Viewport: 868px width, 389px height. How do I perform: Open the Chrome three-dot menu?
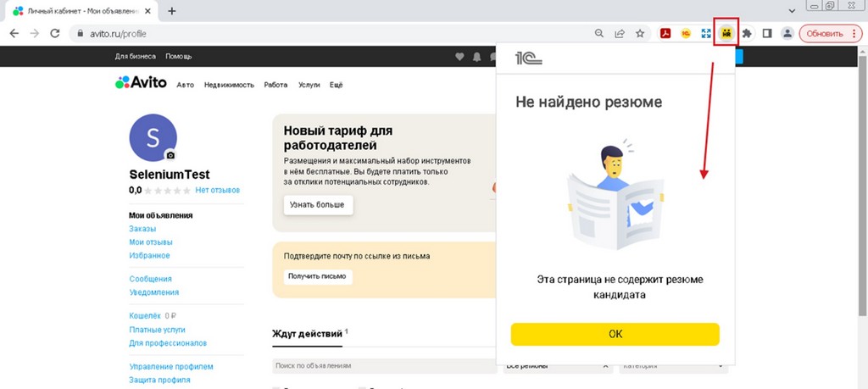click(x=855, y=33)
